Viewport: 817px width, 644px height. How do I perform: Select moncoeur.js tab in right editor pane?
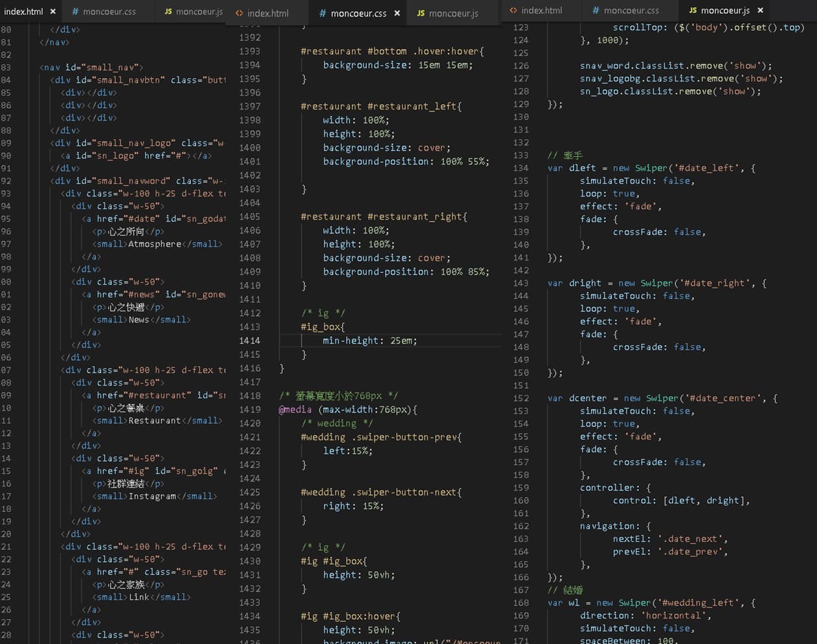[725, 10]
